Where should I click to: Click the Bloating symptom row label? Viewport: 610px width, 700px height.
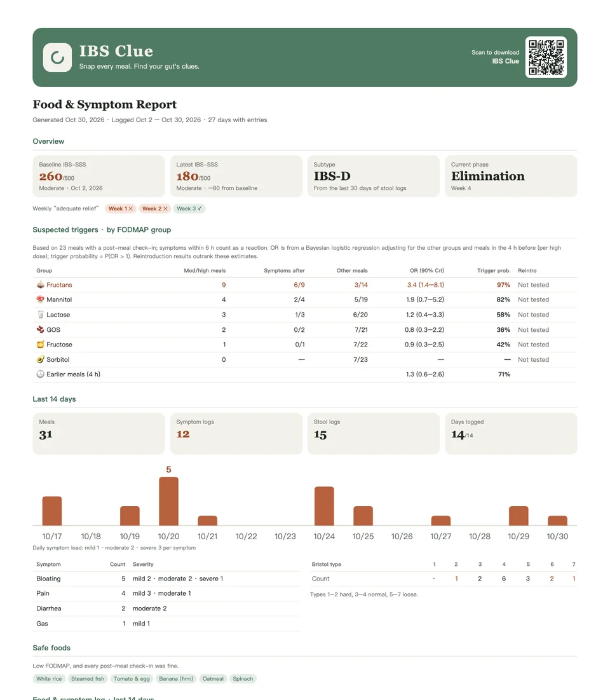coord(48,579)
